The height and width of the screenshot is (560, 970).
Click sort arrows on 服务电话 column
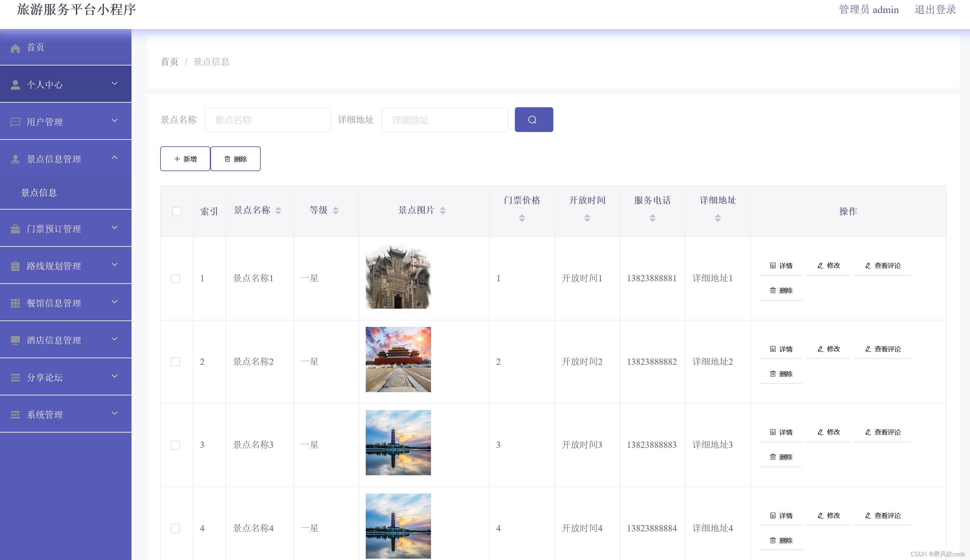[x=652, y=218]
